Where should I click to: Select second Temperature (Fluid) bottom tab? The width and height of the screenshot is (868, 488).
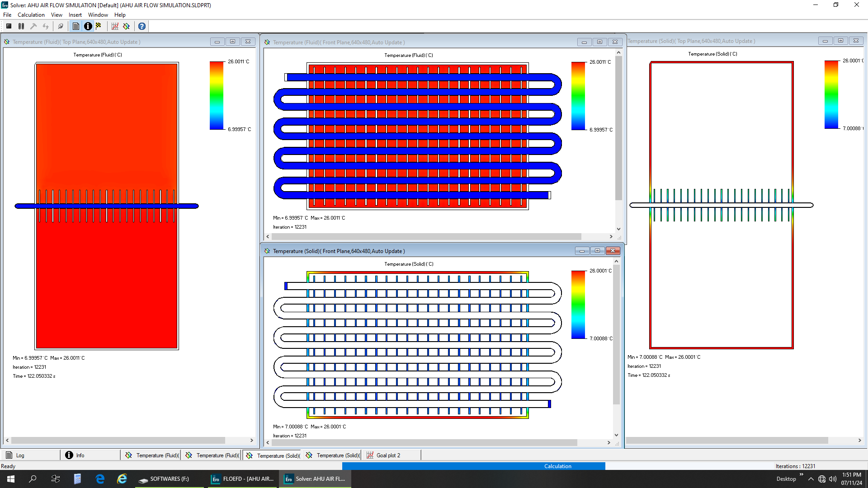(x=212, y=455)
